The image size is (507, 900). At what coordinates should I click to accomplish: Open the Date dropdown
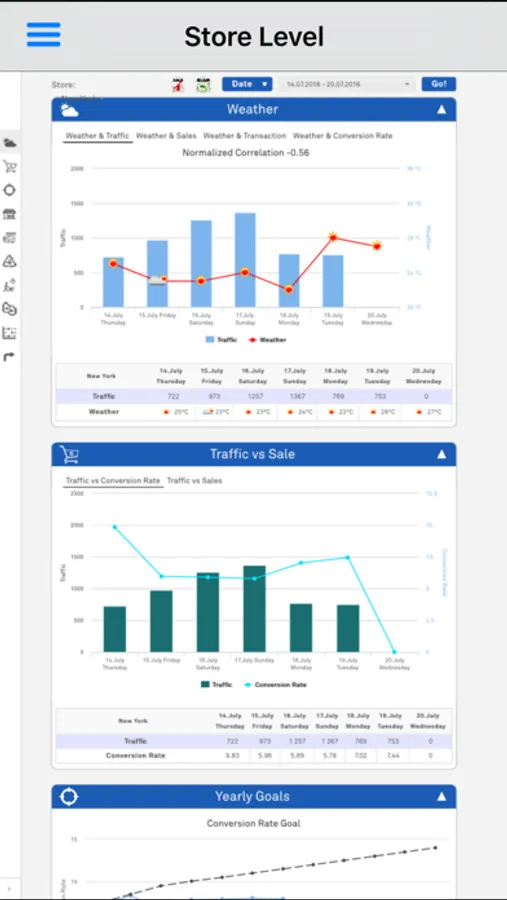(247, 84)
